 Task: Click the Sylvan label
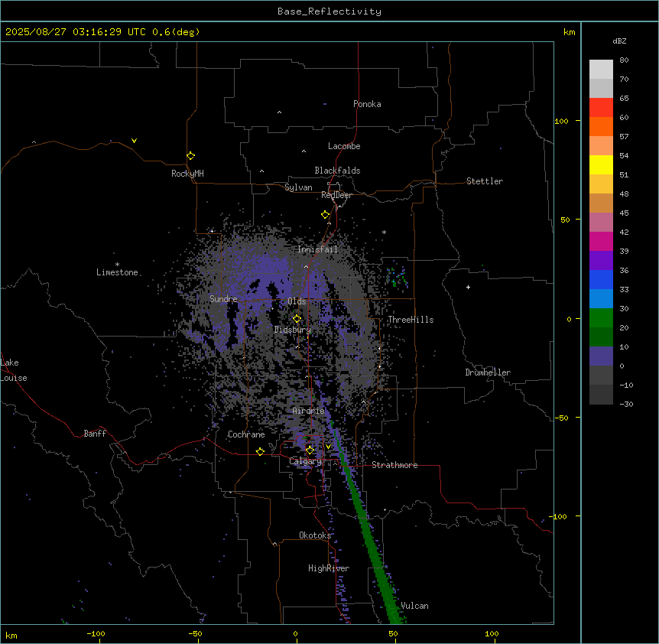tap(298, 187)
